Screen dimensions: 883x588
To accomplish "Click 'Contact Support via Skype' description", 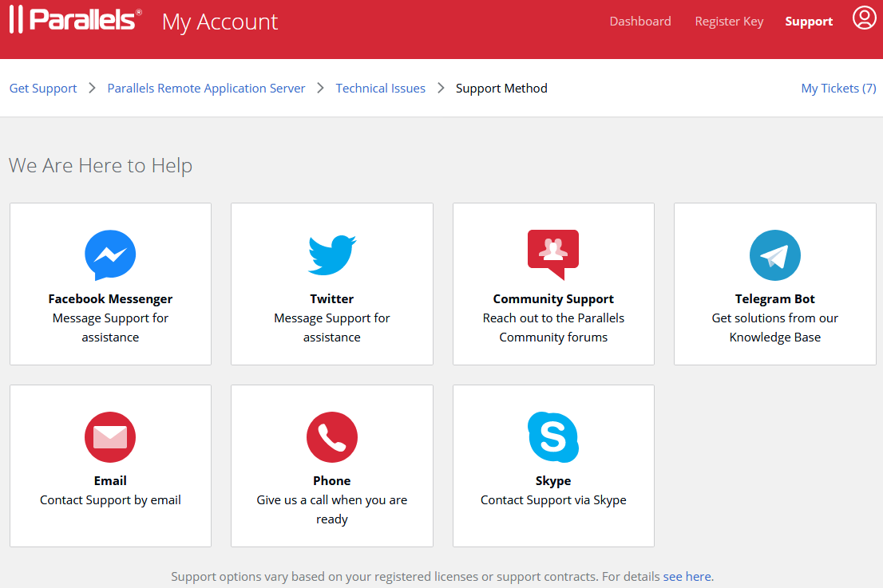I will pos(553,499).
